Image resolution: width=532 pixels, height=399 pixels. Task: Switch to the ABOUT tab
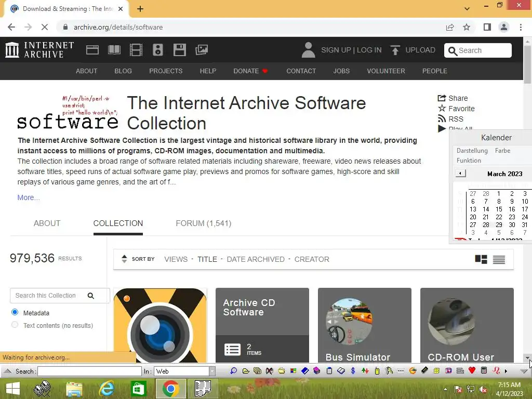[47, 223]
